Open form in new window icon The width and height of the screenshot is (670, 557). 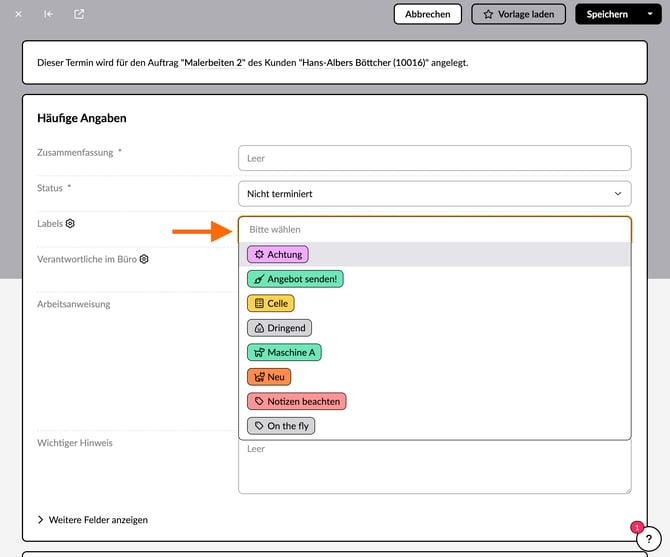pos(79,14)
